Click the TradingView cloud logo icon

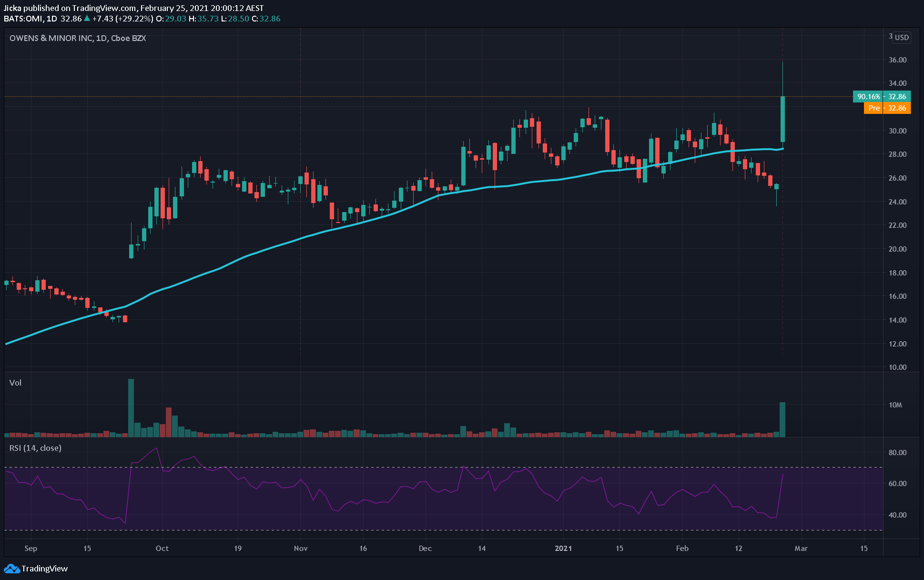12,569
